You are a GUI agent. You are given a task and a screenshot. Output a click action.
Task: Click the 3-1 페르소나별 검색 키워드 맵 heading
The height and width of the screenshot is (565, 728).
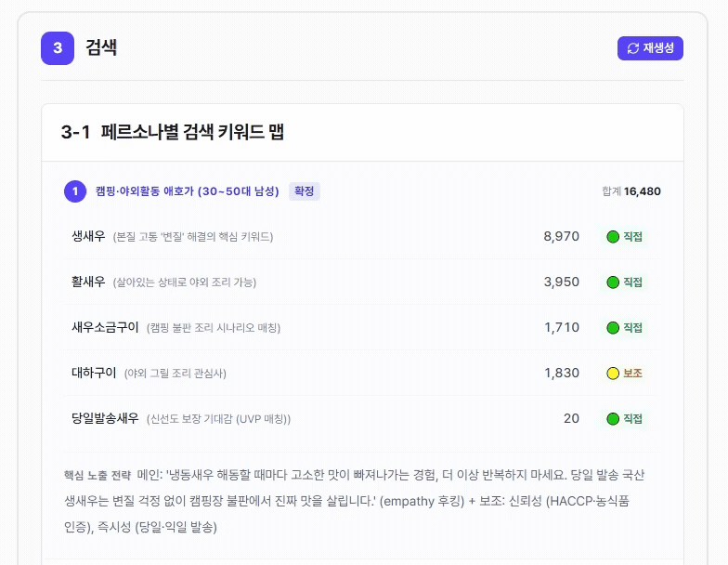pos(173,132)
